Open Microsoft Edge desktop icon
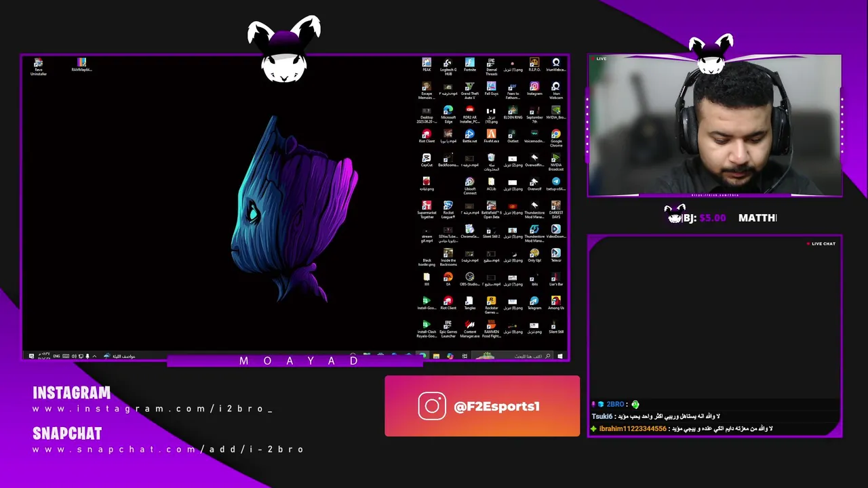The image size is (868, 488). 448,115
